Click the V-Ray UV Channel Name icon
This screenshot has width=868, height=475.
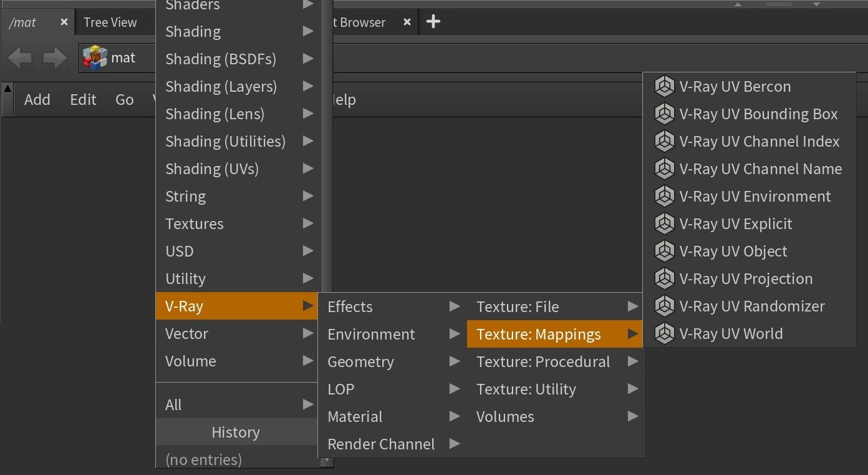664,169
